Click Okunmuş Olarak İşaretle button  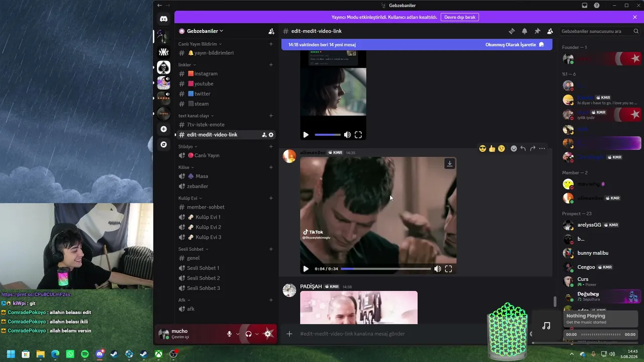pos(515,45)
